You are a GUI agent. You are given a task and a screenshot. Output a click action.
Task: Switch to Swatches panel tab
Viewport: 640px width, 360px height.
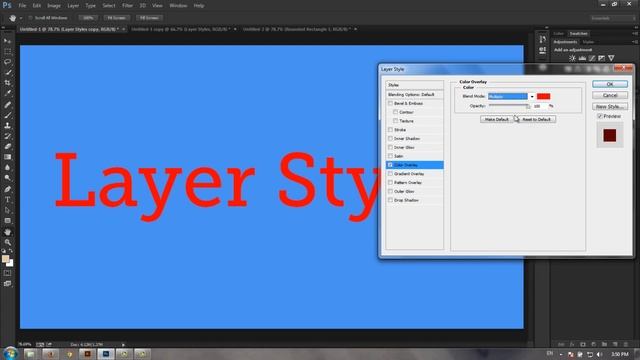coord(578,33)
